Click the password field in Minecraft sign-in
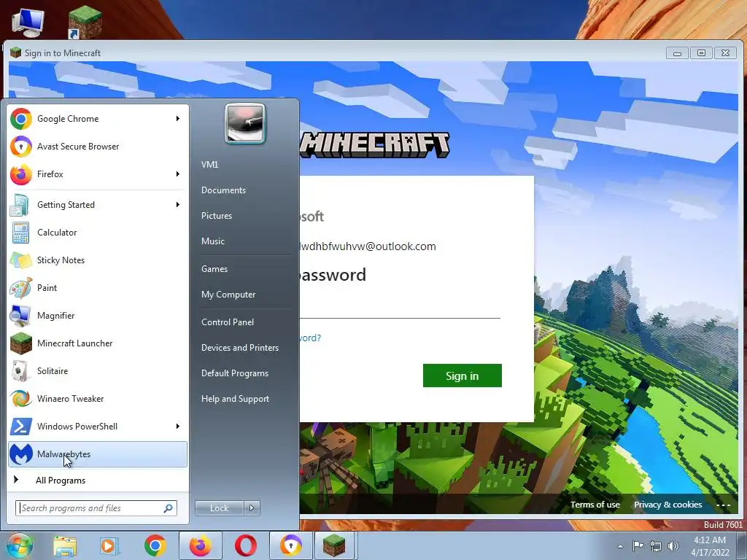Screen dimensions: 747x560 point(400,307)
